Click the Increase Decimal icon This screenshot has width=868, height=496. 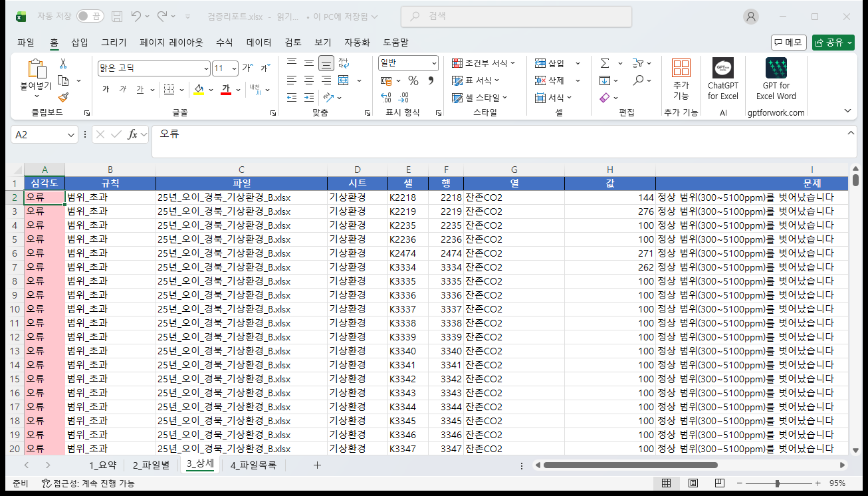click(386, 98)
